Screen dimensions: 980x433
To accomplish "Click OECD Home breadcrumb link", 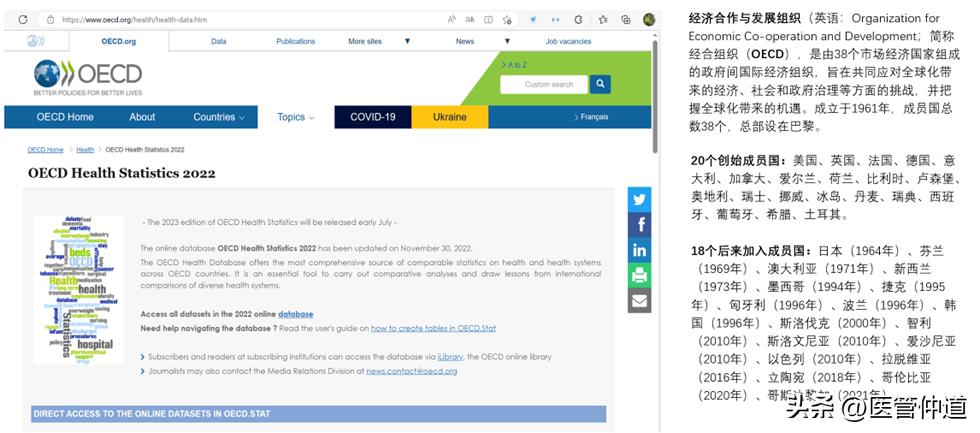I will click(x=46, y=150).
